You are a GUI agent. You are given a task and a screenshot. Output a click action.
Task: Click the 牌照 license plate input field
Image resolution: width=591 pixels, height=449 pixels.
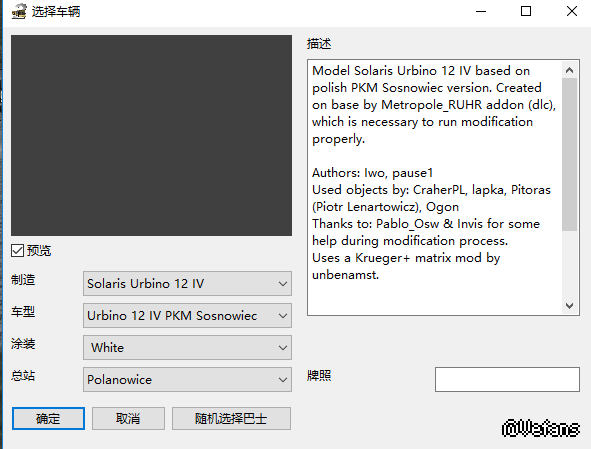tap(507, 380)
